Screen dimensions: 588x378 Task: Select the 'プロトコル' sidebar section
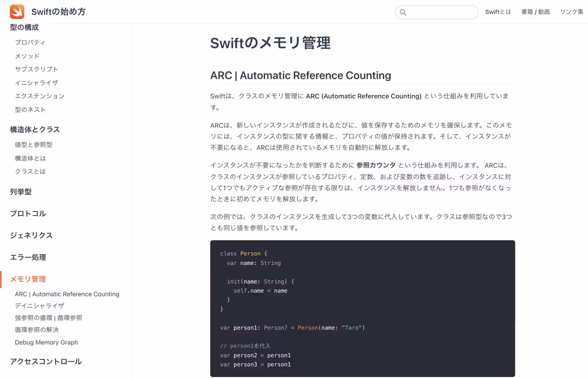[28, 213]
